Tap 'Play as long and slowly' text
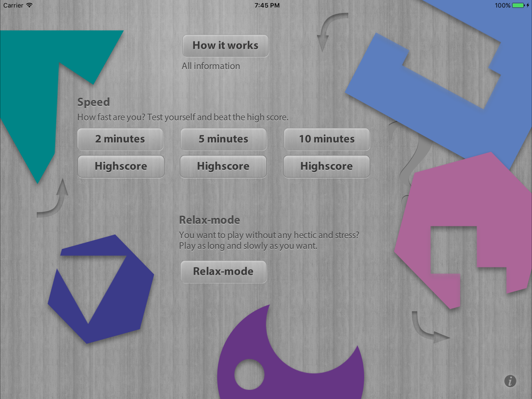This screenshot has width=532, height=399. coord(248,246)
